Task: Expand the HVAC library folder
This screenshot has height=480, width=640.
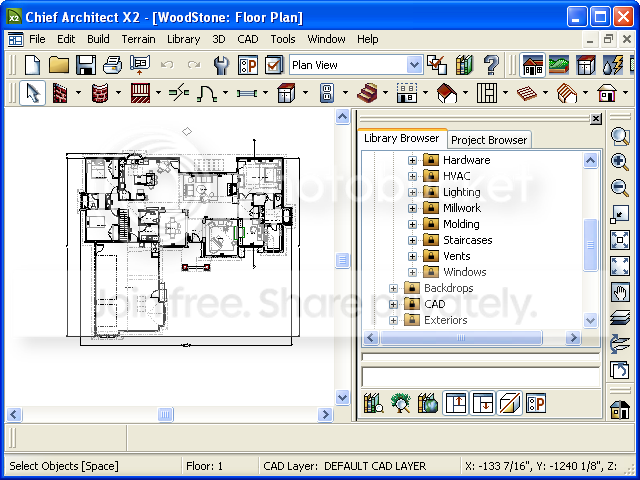Action: point(412,176)
